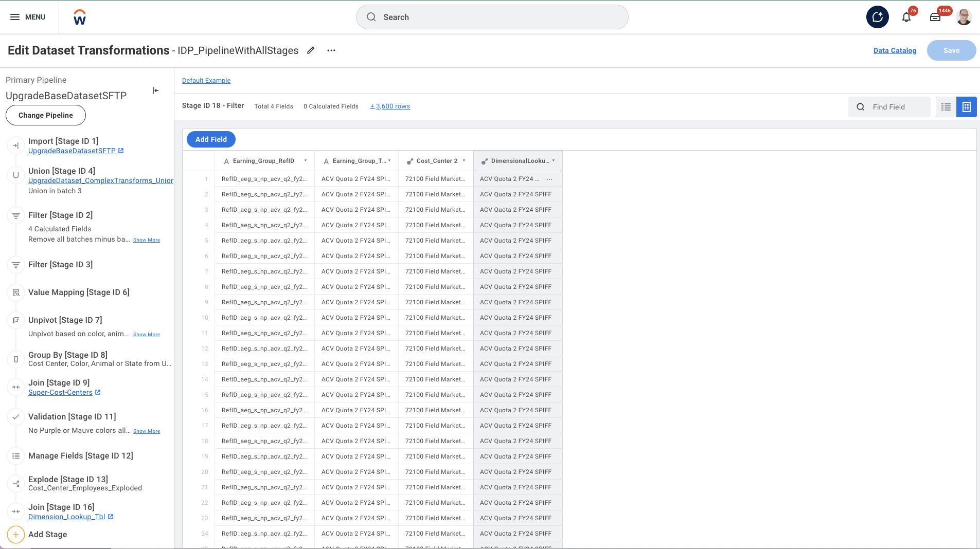Viewport: 980px width, 549px height.
Task: Open the assistant chat icon
Action: click(x=877, y=17)
